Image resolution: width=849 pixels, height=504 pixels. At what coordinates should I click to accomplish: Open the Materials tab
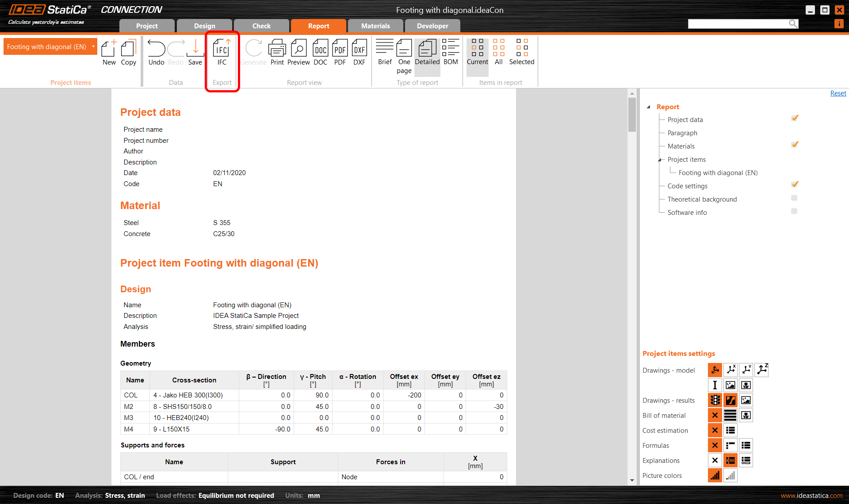(x=375, y=26)
